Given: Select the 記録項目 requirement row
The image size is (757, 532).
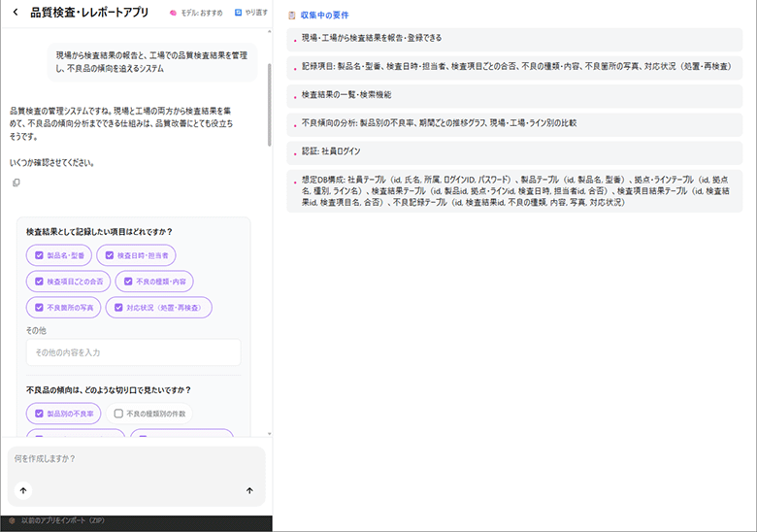Looking at the screenshot, I should 514,68.
